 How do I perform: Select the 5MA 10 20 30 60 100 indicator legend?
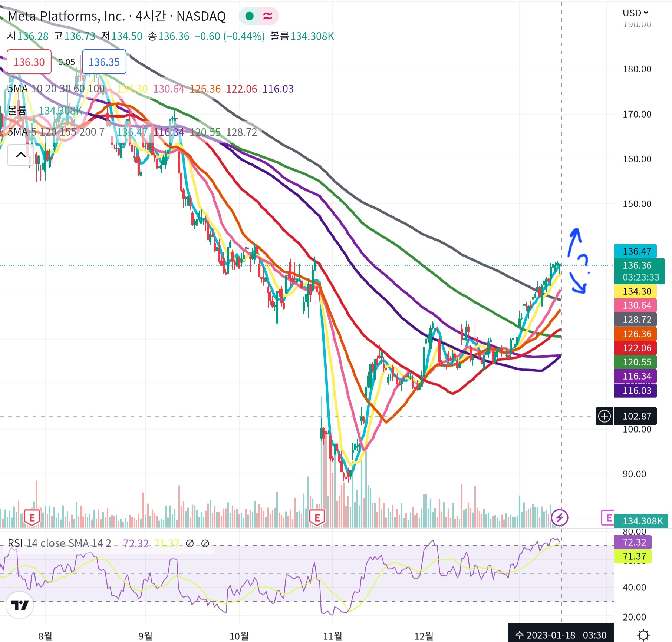[x=56, y=89]
